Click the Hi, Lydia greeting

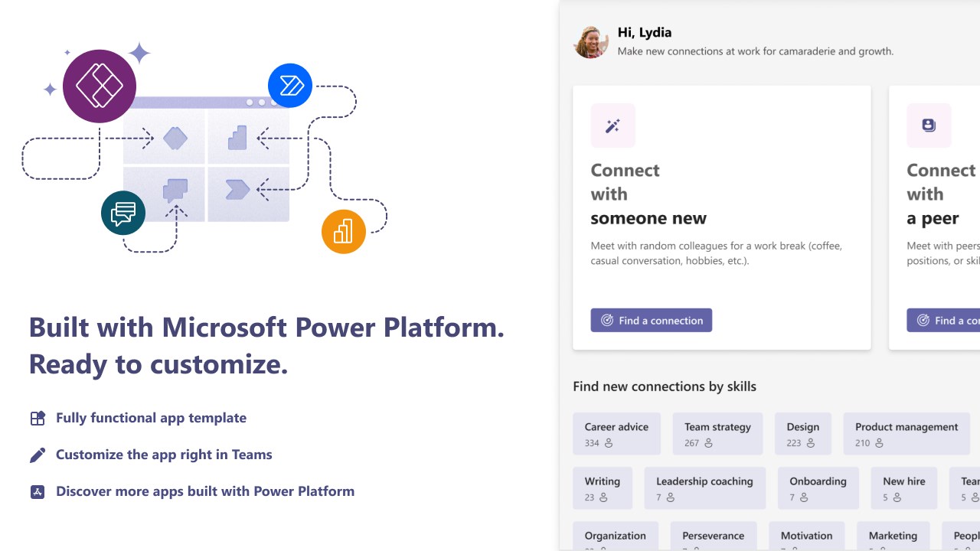[x=645, y=32]
